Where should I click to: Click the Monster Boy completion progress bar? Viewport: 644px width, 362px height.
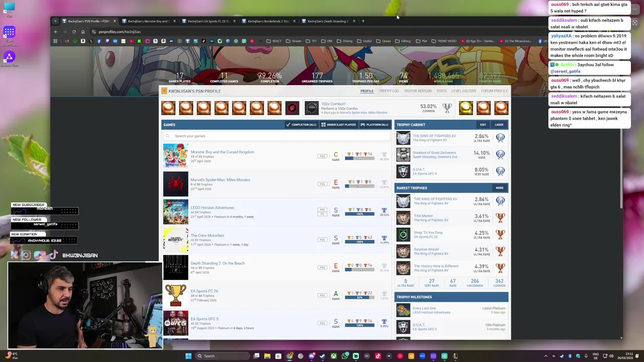tap(360, 158)
